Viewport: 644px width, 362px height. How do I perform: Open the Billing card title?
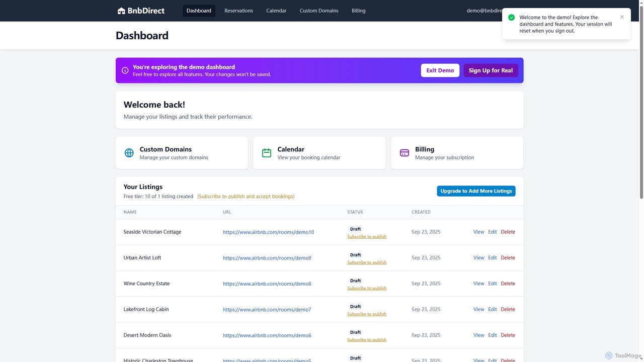[425, 149]
